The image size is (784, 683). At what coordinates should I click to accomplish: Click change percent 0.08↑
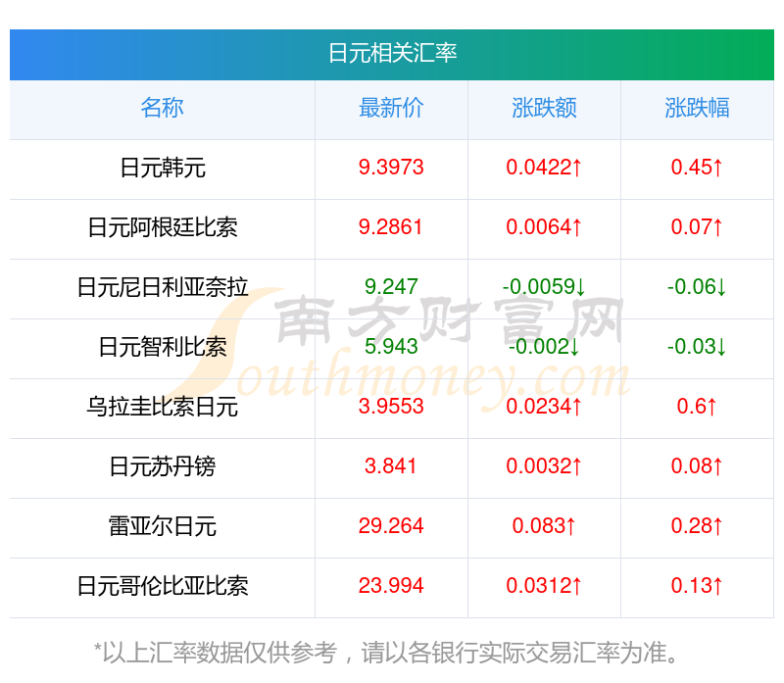(697, 466)
